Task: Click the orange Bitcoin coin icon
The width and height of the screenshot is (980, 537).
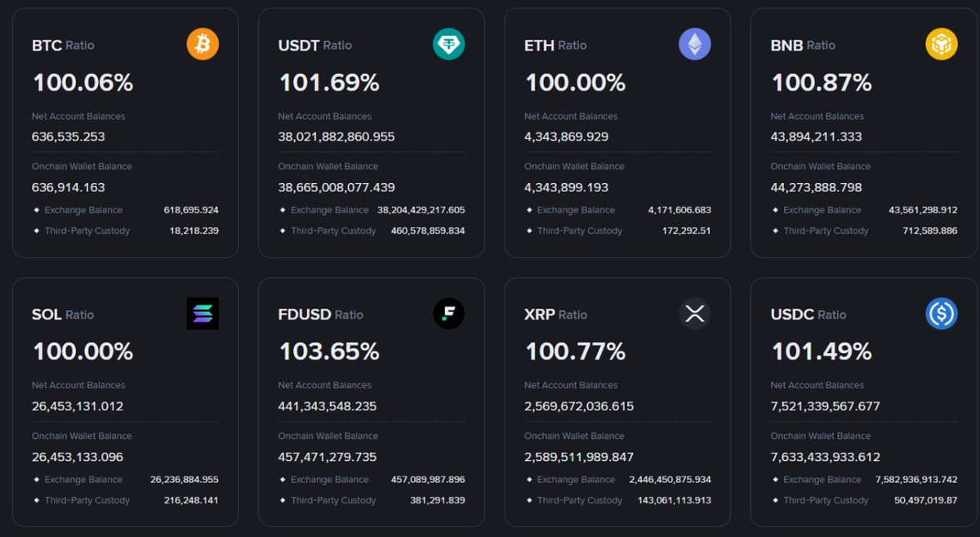Action: pos(203,44)
